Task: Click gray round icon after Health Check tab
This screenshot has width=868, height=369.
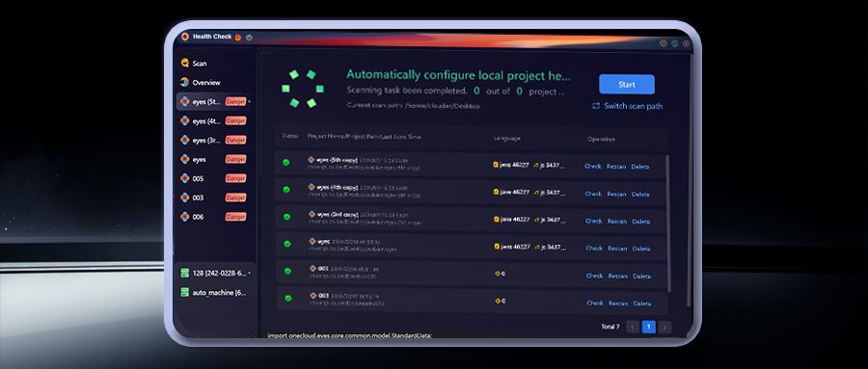Action: click(x=249, y=38)
